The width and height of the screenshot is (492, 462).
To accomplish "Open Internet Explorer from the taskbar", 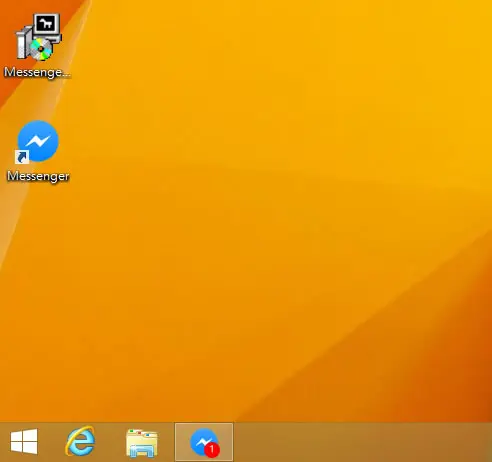I will coord(80,442).
